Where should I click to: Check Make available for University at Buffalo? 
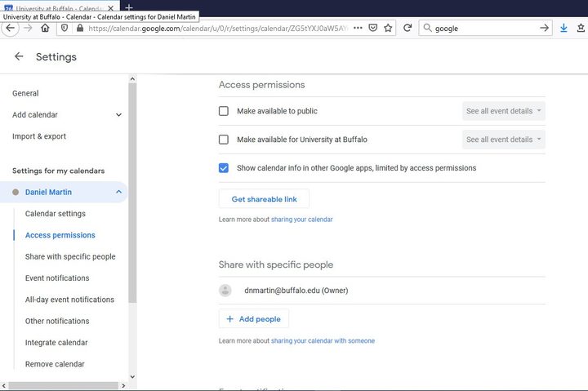pos(224,140)
